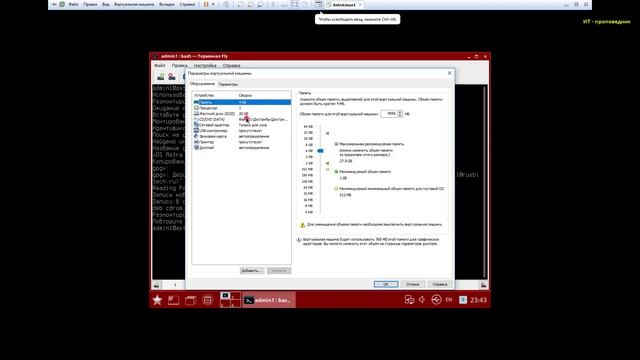Click the Справка button in settings dialog
640x360 pixels.
click(440, 284)
